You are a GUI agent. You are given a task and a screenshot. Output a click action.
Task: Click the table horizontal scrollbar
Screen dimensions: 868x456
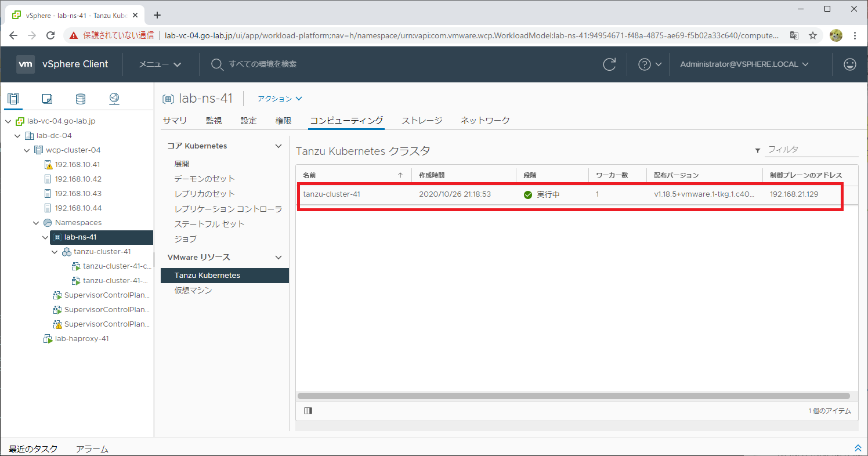coord(573,396)
